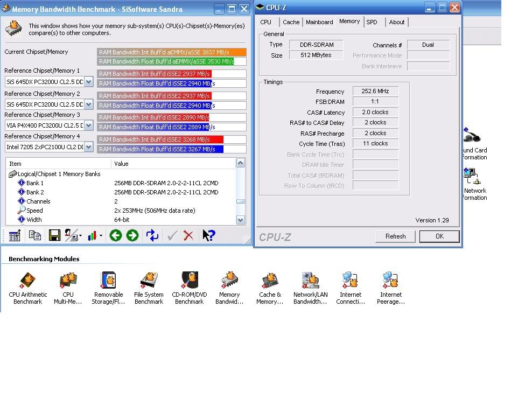518x420 pixels.
Task: Expand Reference Chipset/Memory 1 dropdown
Action: 89,82
